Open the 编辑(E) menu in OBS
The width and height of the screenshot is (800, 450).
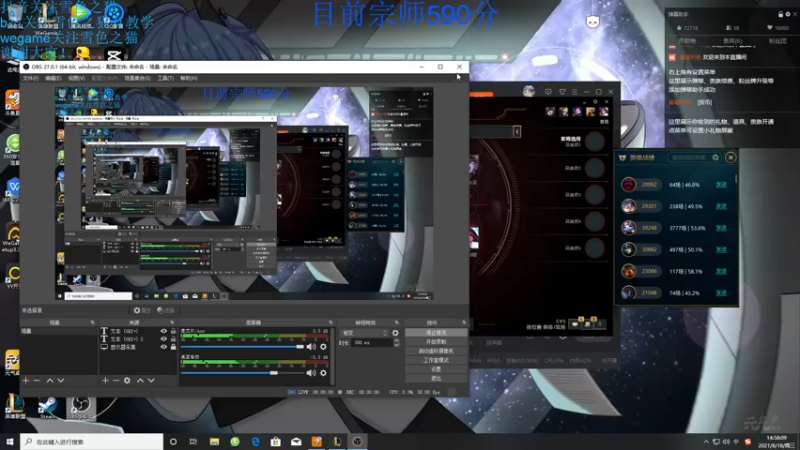(x=53, y=79)
